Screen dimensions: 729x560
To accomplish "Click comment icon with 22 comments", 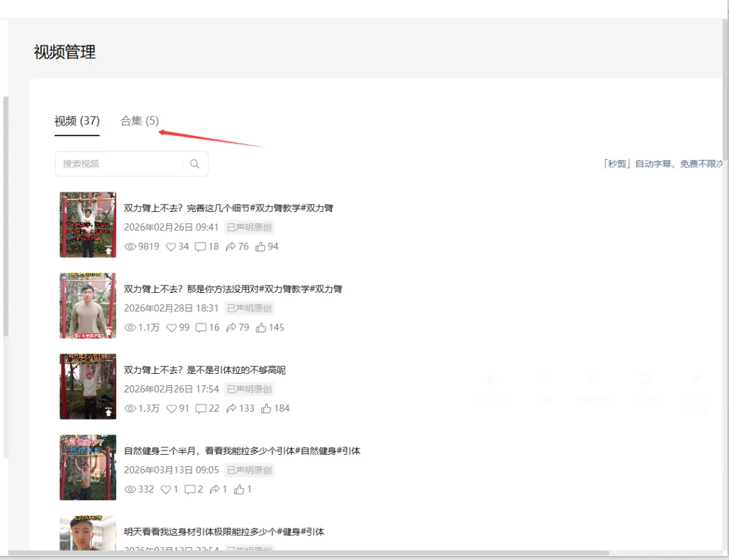I will 201,408.
